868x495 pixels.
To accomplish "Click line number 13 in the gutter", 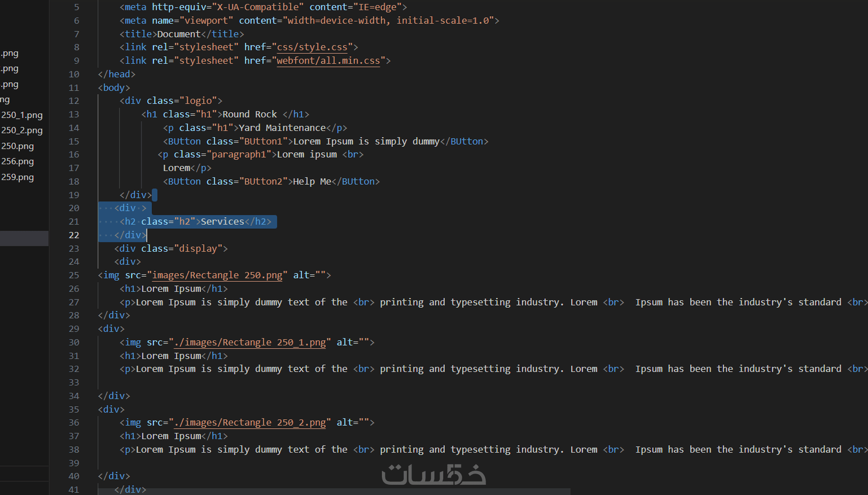I will point(74,114).
